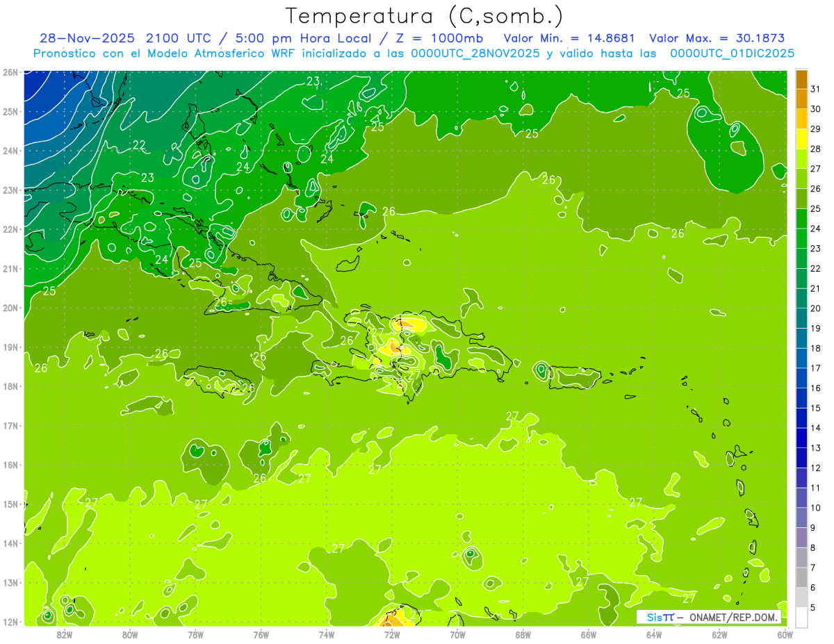Image resolution: width=834 pixels, height=644 pixels.
Task: Select the 66W longitude axis label
Action: click(588, 634)
